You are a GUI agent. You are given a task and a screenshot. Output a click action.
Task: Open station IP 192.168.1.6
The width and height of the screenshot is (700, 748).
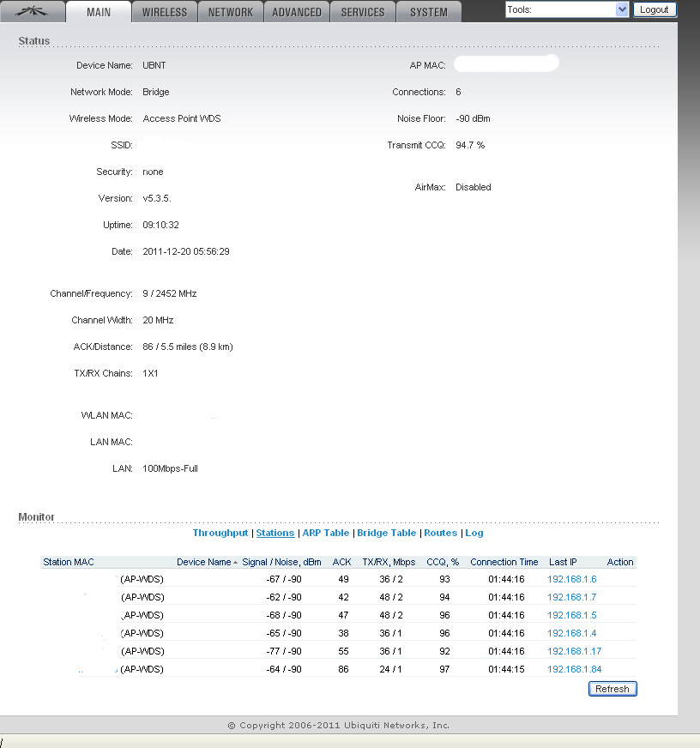point(571,579)
